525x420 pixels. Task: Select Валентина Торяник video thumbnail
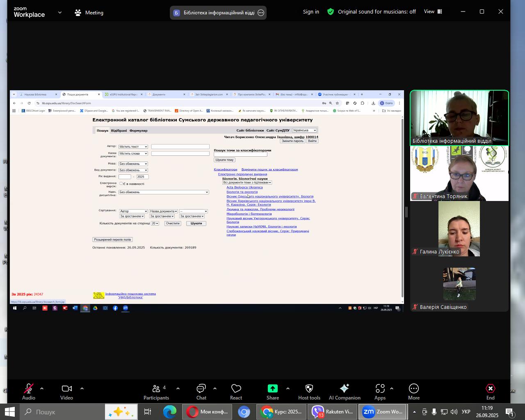coord(459,173)
